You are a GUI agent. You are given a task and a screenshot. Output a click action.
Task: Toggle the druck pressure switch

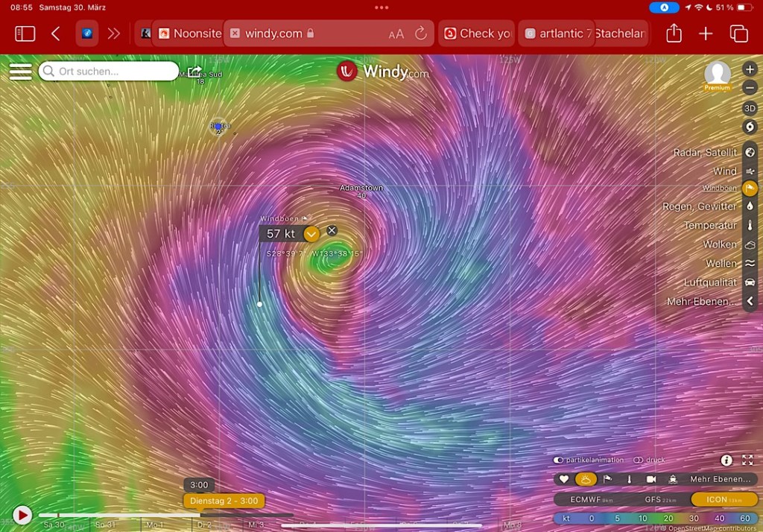pyautogui.click(x=638, y=460)
